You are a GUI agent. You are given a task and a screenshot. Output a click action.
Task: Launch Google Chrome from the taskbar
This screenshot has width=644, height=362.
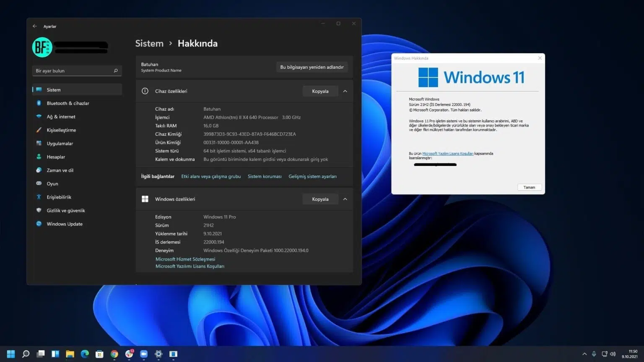tap(114, 354)
